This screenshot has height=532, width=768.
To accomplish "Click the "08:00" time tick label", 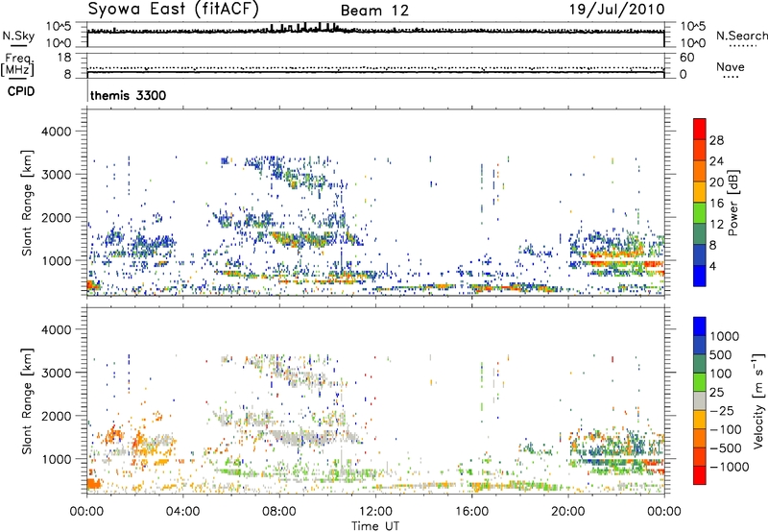I will (278, 512).
